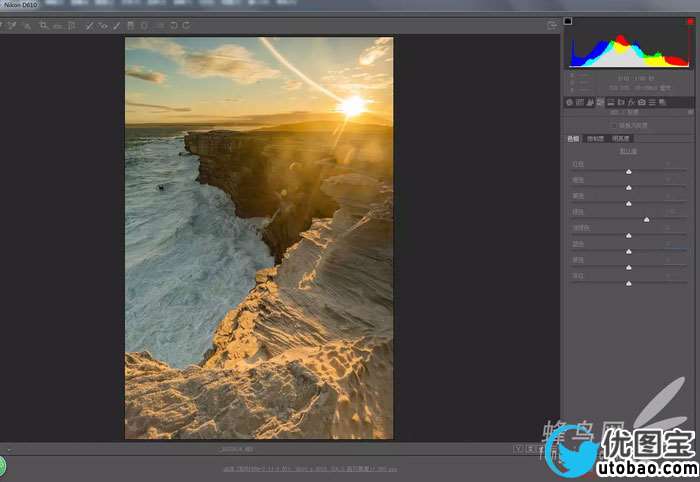
Task: Switch to the 色相 tab
Action: (573, 139)
